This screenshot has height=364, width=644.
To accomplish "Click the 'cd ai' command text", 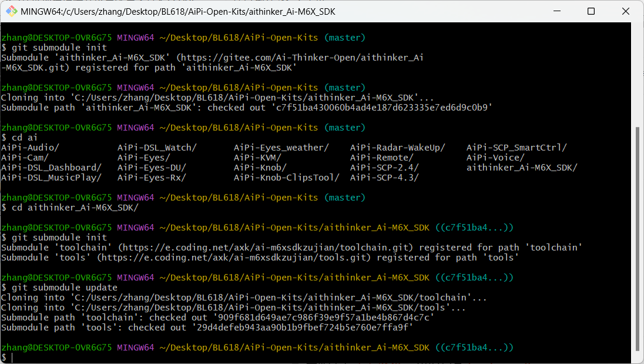I will pyautogui.click(x=25, y=138).
